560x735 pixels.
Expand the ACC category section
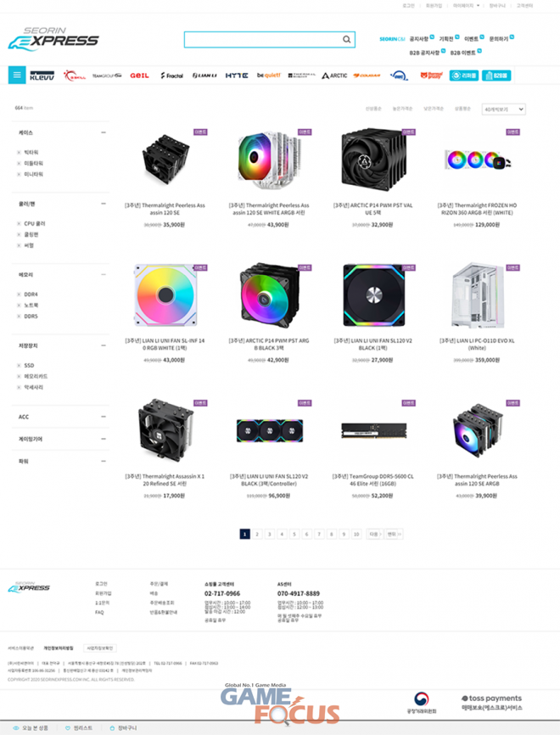point(104,417)
